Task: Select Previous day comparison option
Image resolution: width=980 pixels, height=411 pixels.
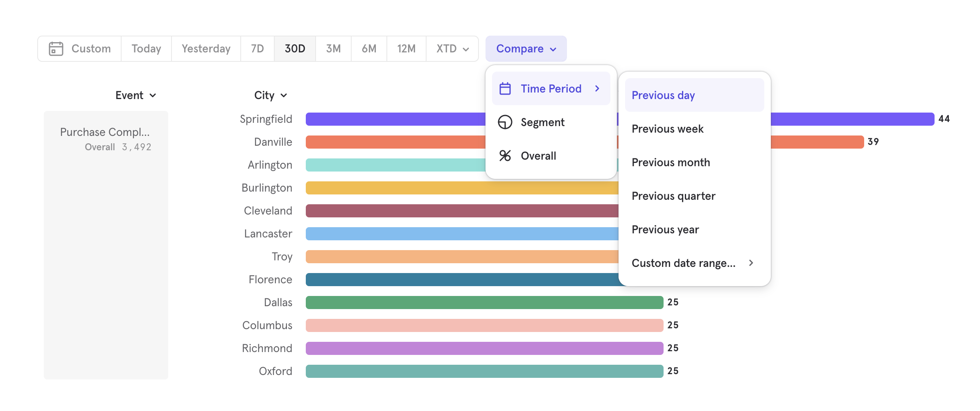Action: click(x=663, y=95)
